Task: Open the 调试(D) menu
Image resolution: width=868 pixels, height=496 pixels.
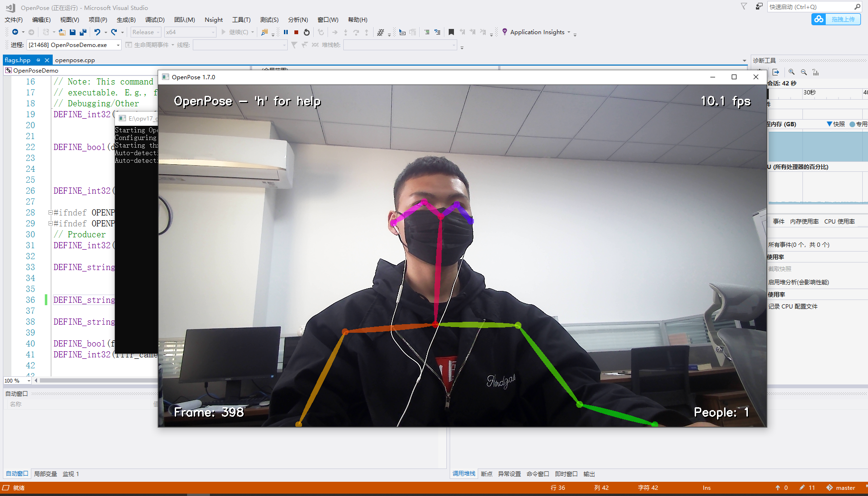Action: (x=154, y=19)
